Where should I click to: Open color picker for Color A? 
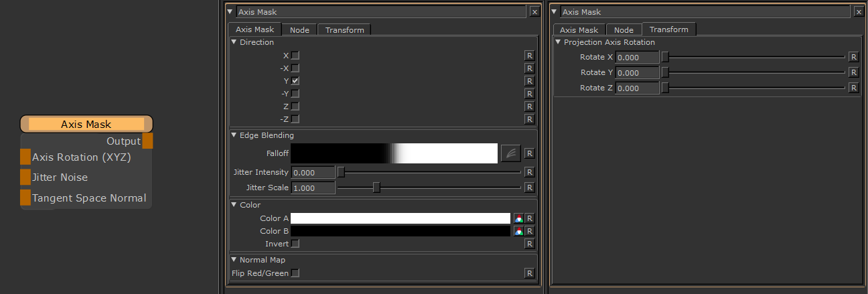coord(518,218)
